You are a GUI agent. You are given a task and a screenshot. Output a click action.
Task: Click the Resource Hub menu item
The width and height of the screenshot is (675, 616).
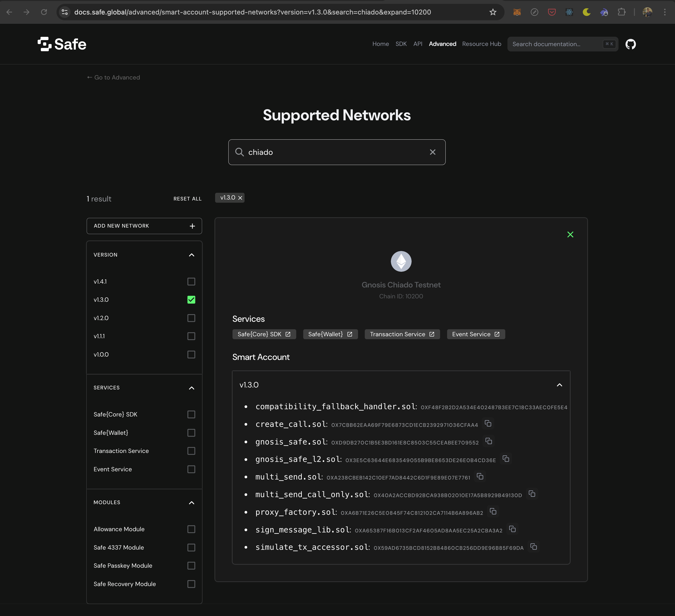click(x=482, y=43)
